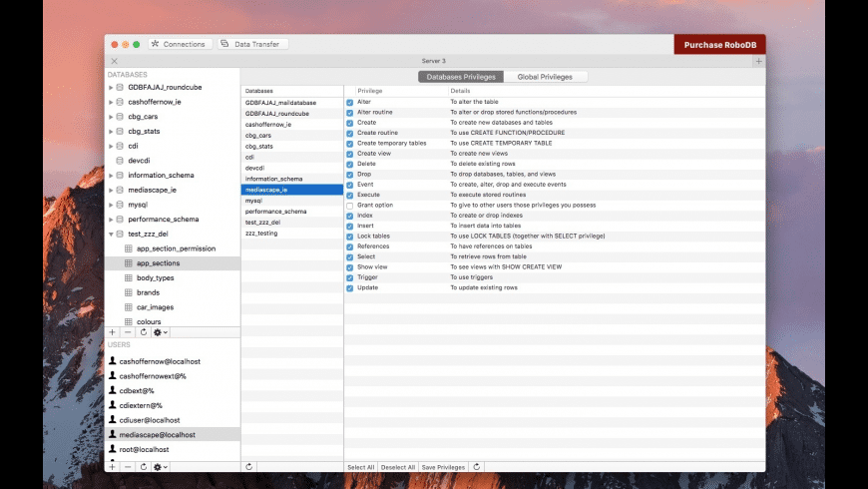Disable the Drop privilege checkbox

click(x=350, y=175)
